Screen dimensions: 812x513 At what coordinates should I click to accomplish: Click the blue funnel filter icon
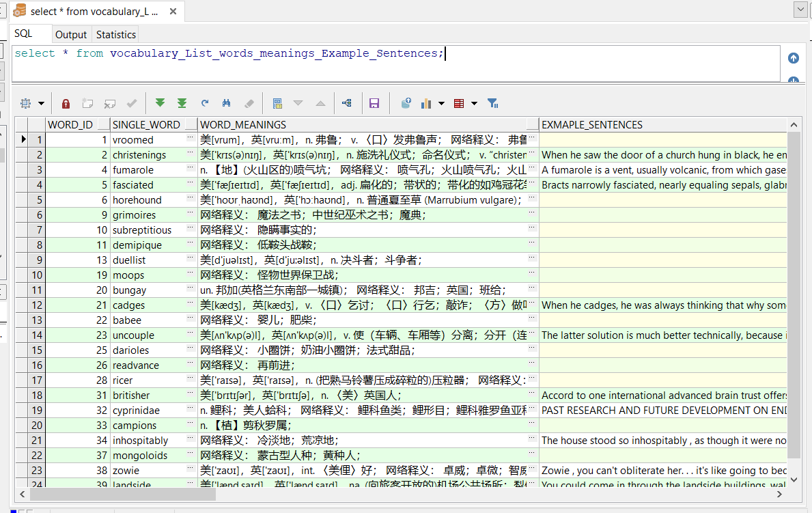492,103
